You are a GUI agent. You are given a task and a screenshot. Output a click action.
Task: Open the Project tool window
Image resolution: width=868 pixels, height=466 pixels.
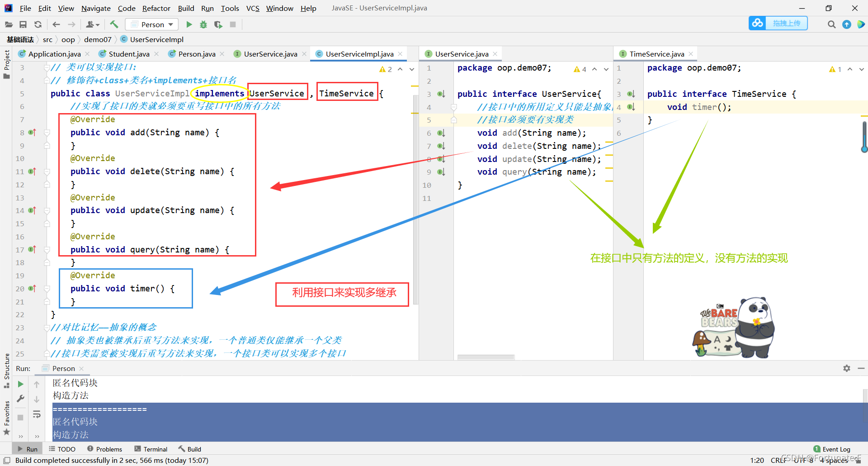(x=6, y=64)
